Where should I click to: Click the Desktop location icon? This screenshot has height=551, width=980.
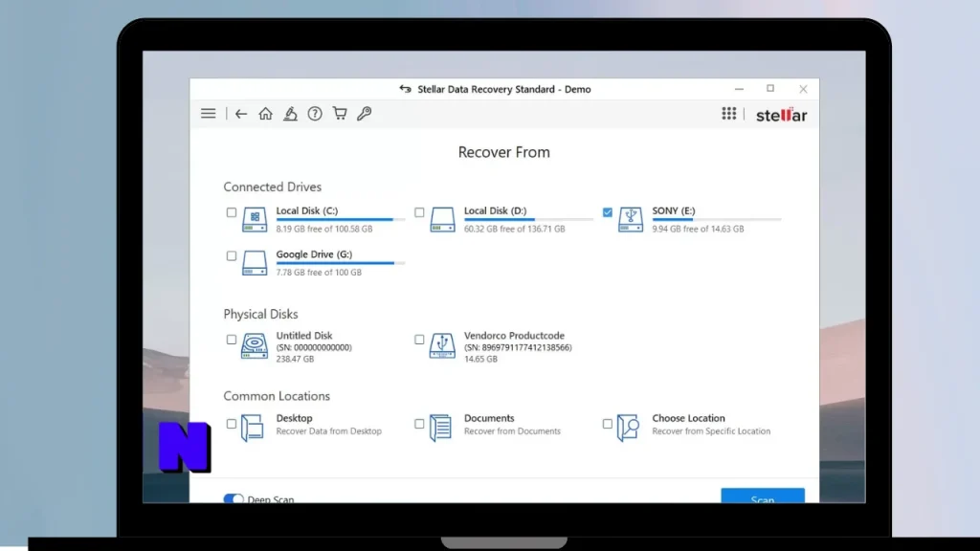pyautogui.click(x=253, y=428)
